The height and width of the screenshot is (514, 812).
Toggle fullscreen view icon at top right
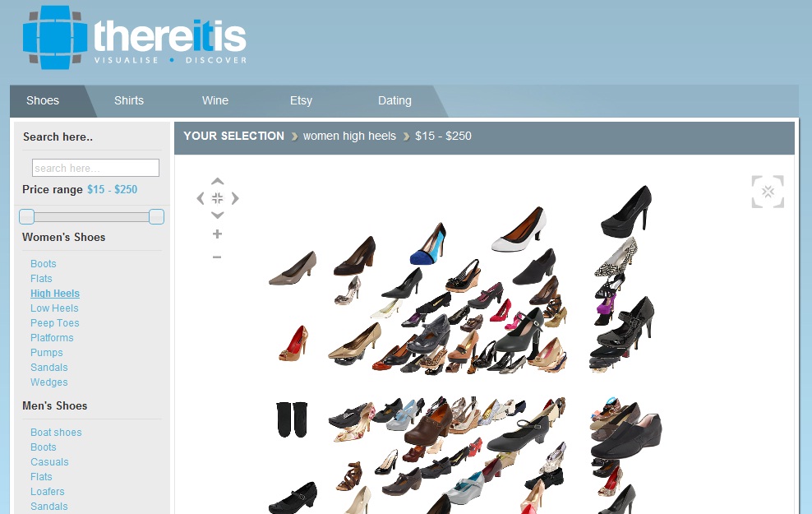pos(768,192)
